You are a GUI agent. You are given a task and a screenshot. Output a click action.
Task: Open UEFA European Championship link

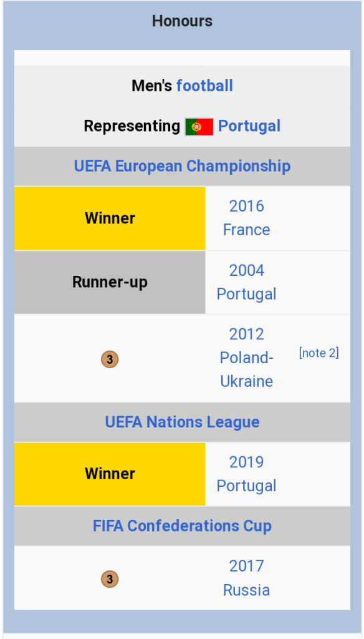pos(183,166)
